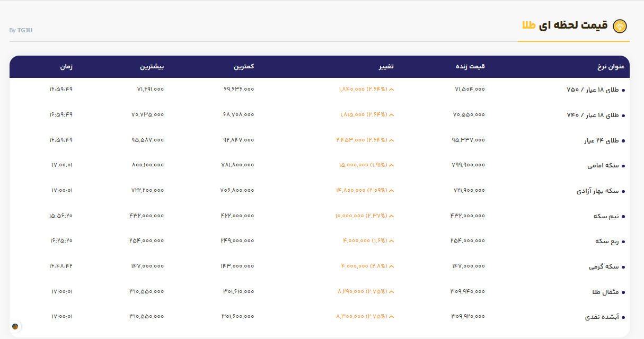Image resolution: width=644 pixels, height=339 pixels.
Task: Click change value ۱۰,۰۰۰,۰۰۰ (۲.۳۷%)
Action: 361,216
